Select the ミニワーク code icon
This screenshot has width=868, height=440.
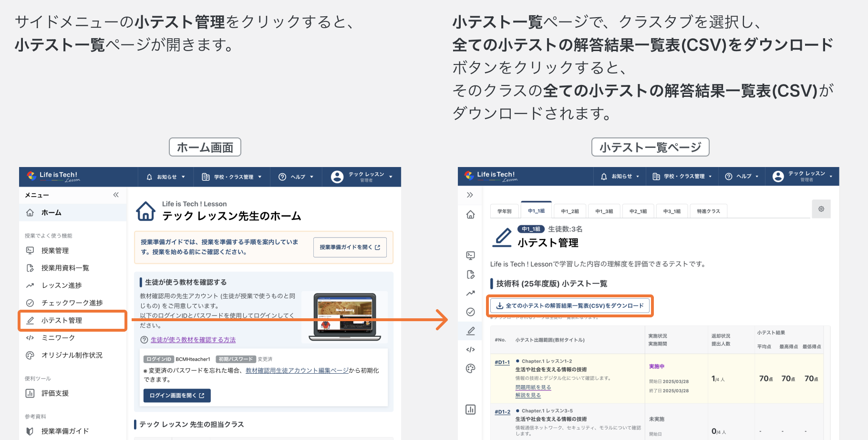(x=30, y=338)
